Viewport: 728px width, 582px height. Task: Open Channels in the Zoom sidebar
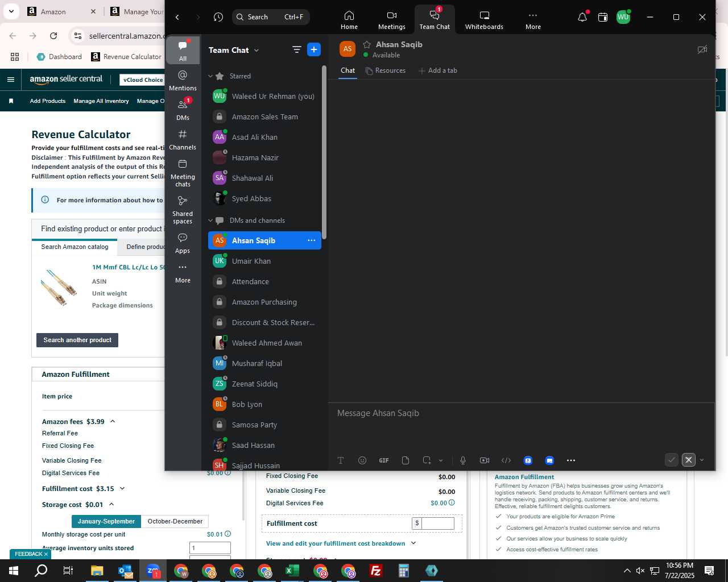tap(183, 140)
